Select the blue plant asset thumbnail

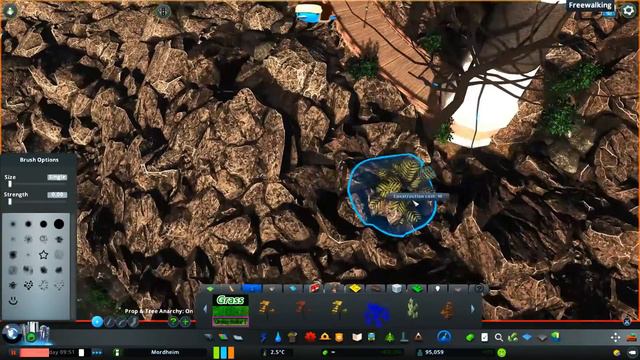coord(376,313)
